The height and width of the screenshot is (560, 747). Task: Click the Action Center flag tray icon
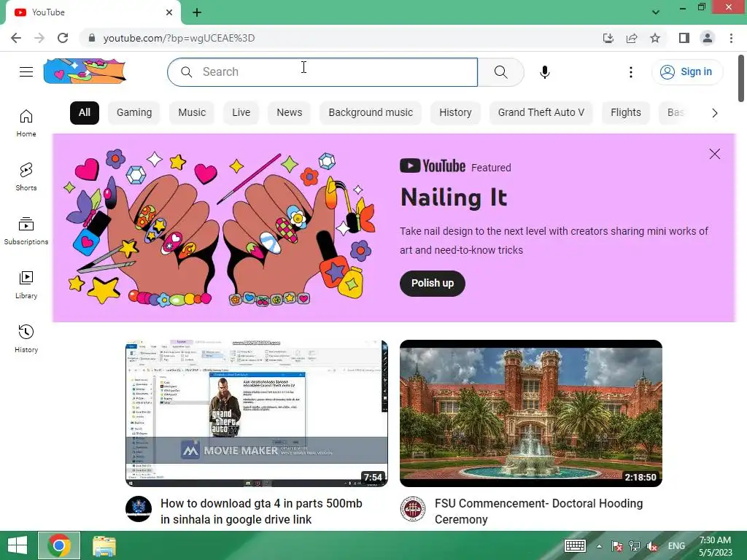(x=617, y=546)
